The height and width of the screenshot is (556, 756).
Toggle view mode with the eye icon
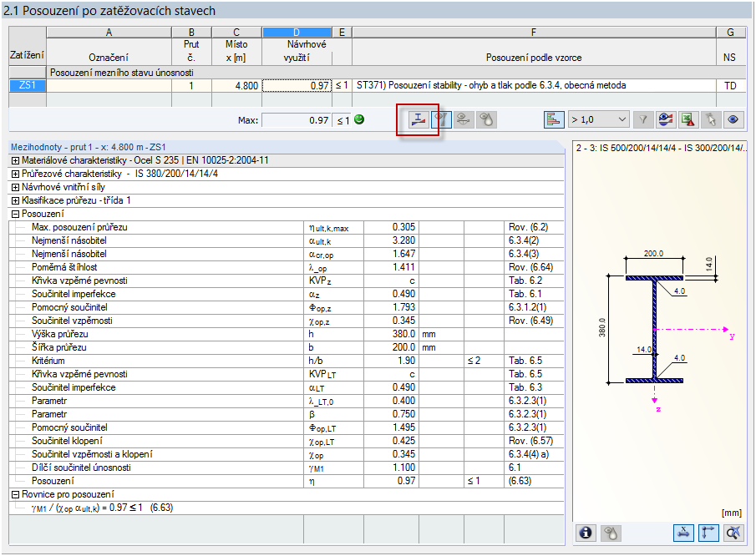733,119
